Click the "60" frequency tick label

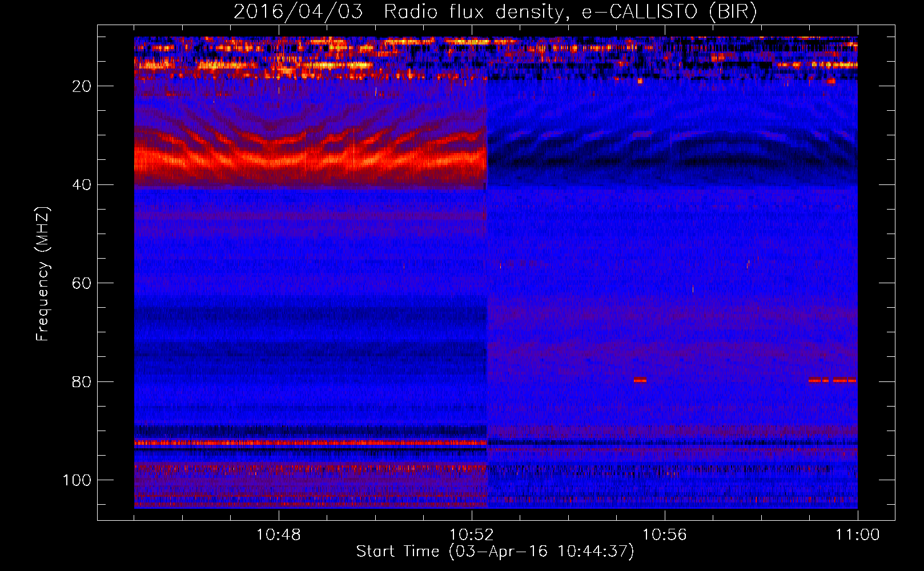coord(82,283)
